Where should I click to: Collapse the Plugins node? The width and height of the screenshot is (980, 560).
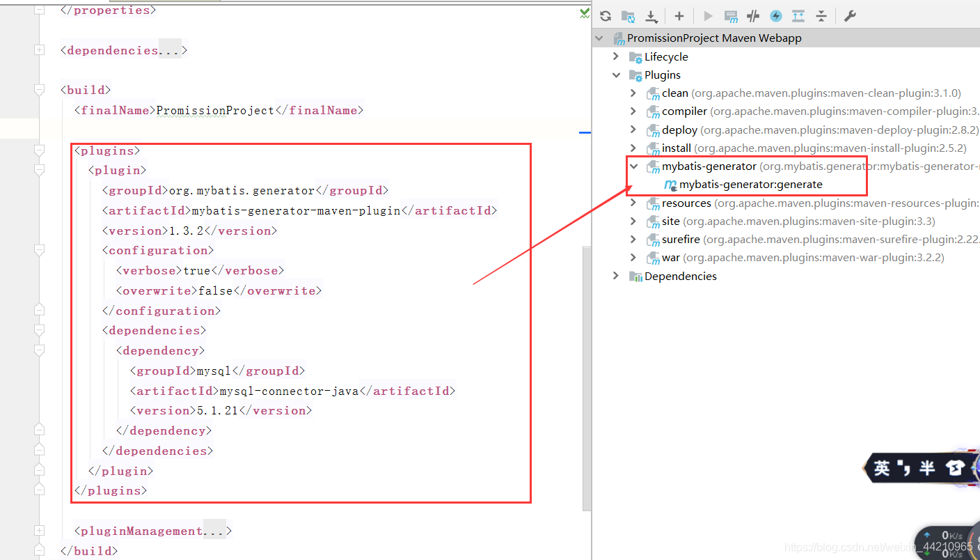tap(616, 75)
